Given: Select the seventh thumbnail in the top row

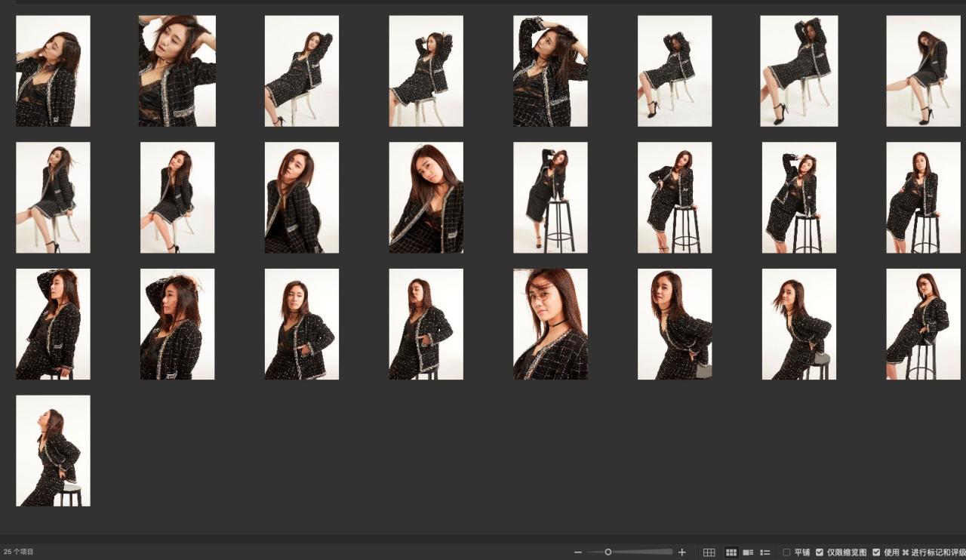Looking at the screenshot, I should [x=798, y=71].
